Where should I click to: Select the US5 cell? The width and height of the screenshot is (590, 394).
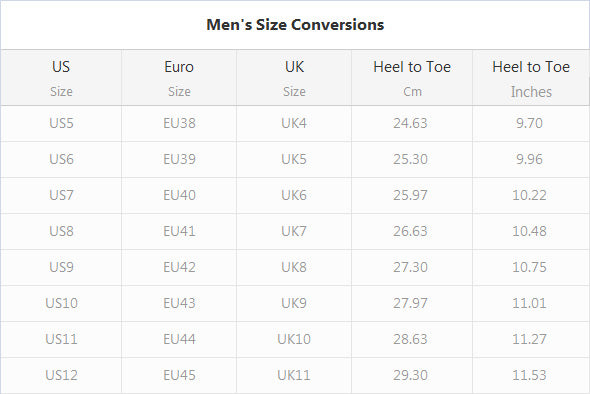click(x=61, y=123)
